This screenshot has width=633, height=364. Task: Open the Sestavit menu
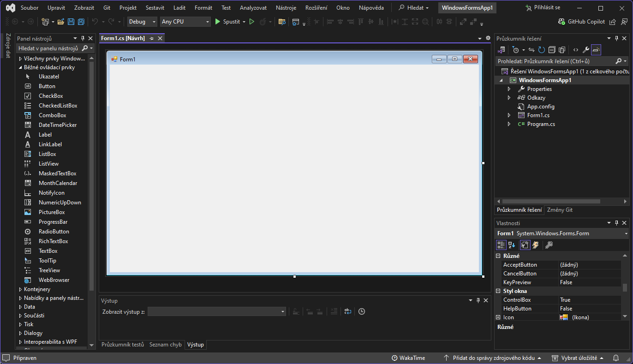click(155, 8)
